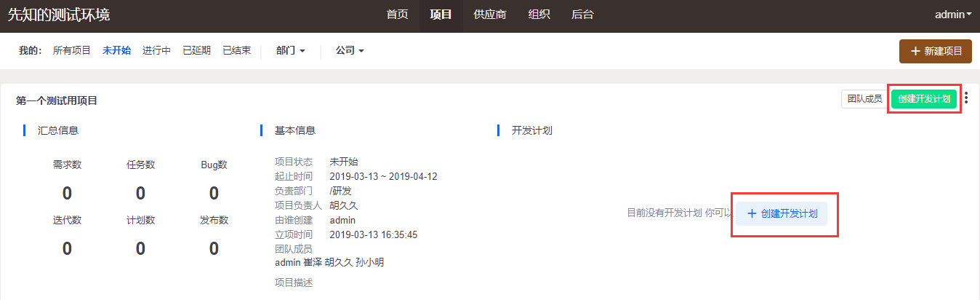Filter projects by 进行中
Screen dimensions: 980x300
(x=156, y=51)
